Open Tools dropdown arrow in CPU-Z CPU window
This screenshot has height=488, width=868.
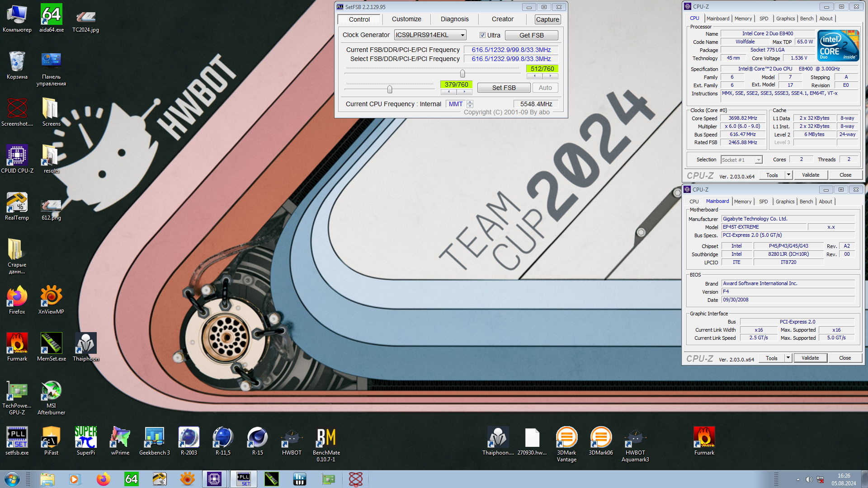788,175
